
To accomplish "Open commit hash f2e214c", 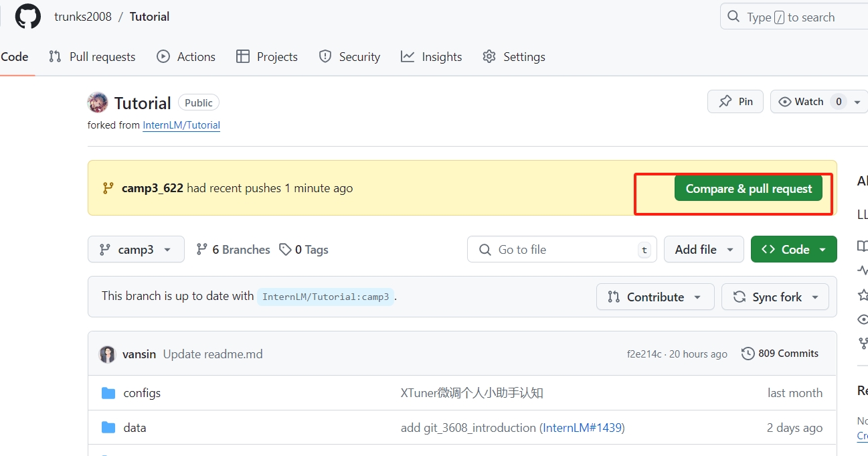I will click(x=644, y=354).
